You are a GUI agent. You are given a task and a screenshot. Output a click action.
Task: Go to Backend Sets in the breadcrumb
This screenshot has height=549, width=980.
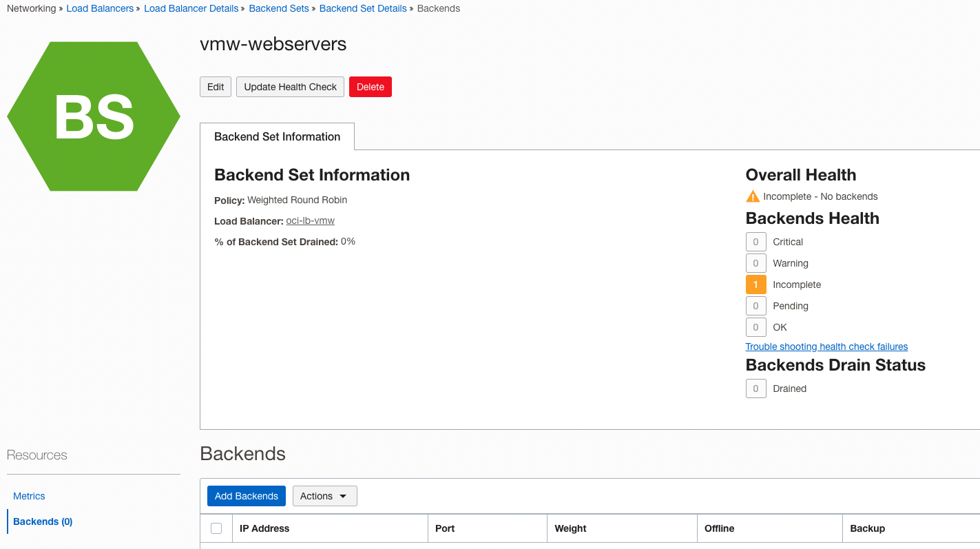point(278,8)
